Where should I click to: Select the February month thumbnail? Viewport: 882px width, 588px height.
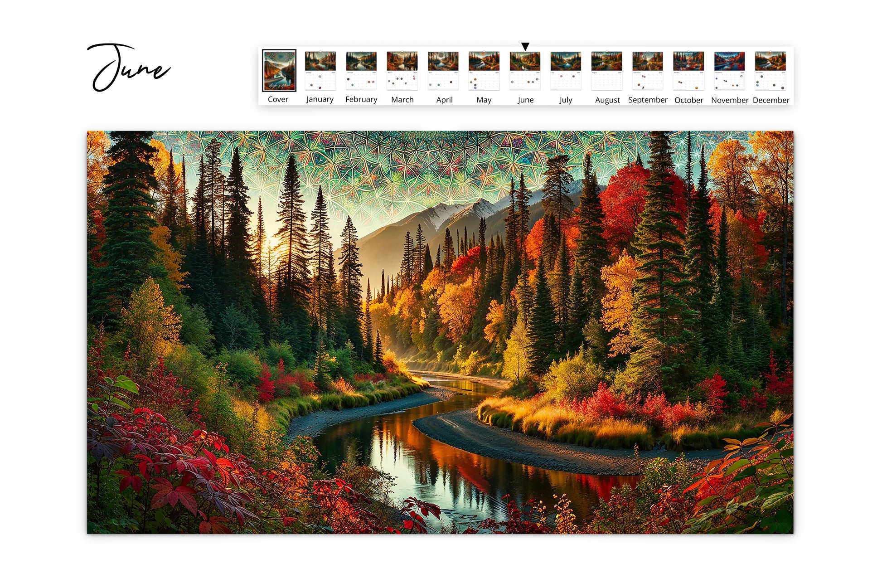(x=361, y=71)
